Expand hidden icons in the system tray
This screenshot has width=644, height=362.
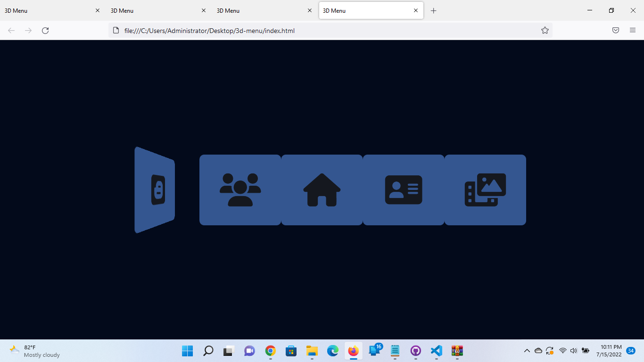point(527,351)
